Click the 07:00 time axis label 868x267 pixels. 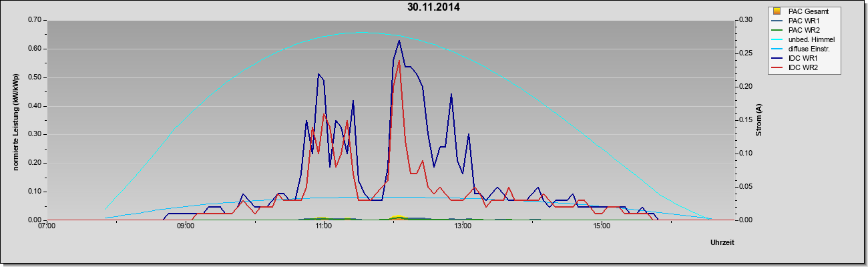click(x=47, y=226)
